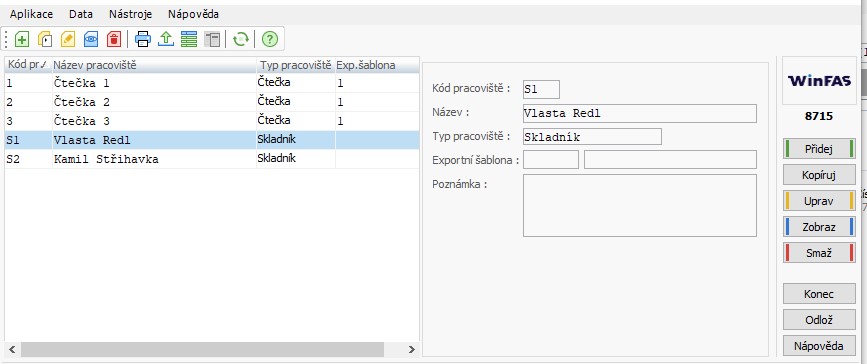Click the red trash delete toolbar icon
The width and height of the screenshot is (867, 364).
(x=113, y=39)
